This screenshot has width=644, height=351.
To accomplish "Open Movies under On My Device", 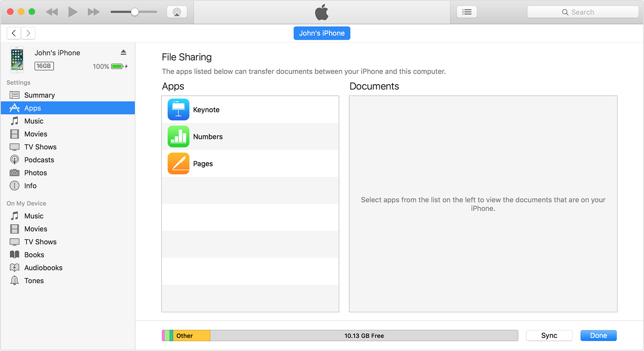I will click(68, 229).
